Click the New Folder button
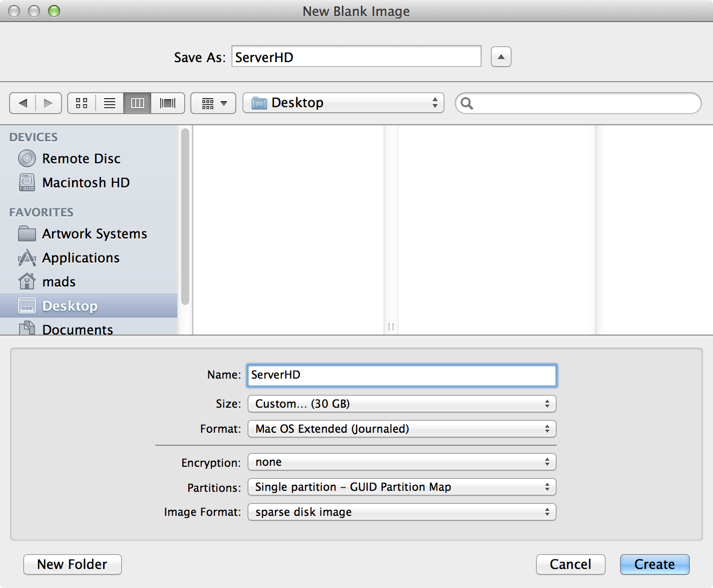This screenshot has width=713, height=588. coord(72,564)
